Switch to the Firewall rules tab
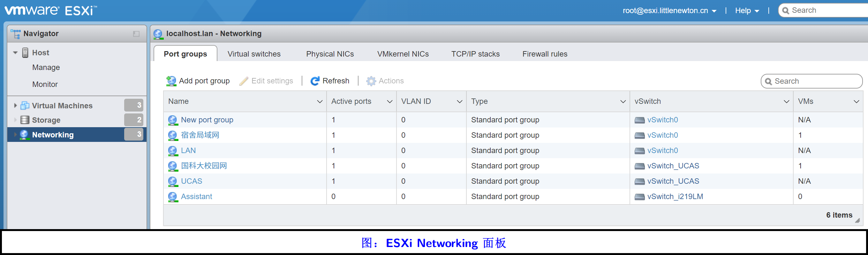The image size is (868, 255). (x=545, y=54)
